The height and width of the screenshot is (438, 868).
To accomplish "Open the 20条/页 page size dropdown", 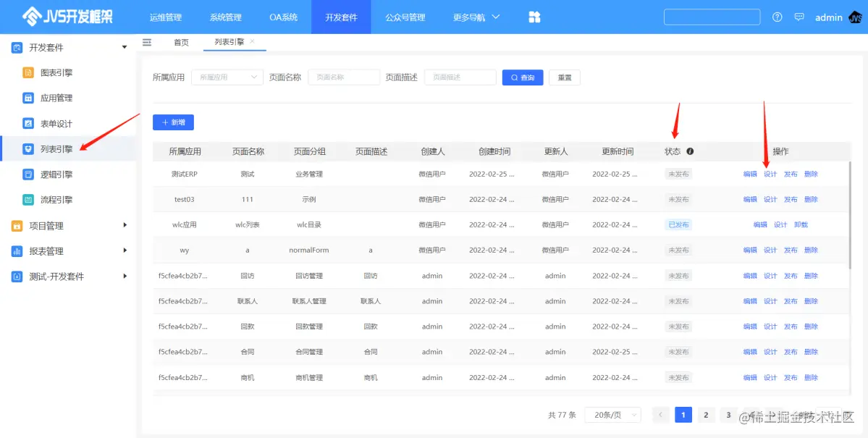I will click(x=612, y=415).
